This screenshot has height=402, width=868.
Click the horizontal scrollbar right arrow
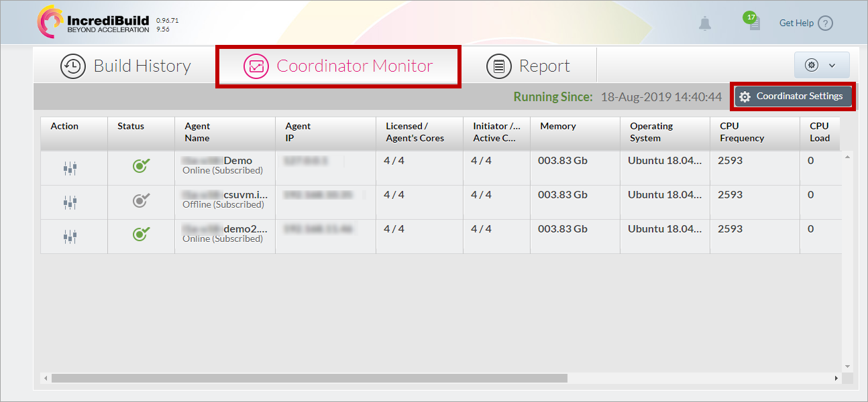pos(836,379)
